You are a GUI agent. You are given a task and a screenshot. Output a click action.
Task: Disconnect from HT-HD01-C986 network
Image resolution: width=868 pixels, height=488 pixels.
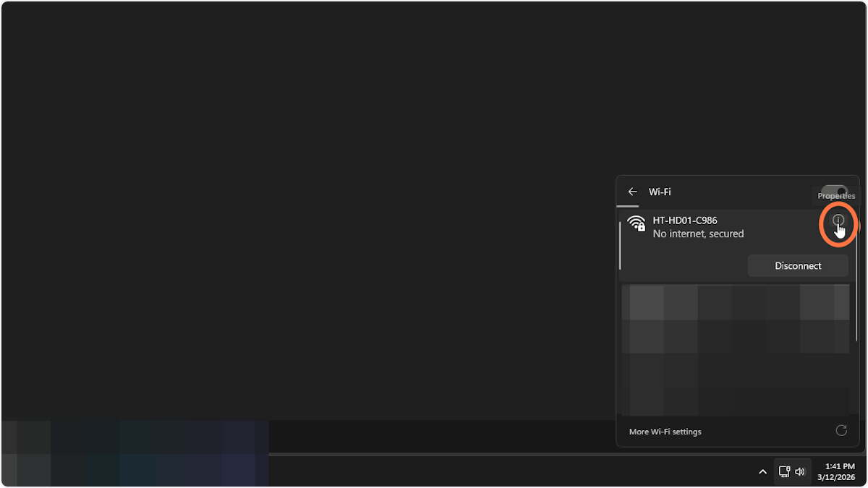click(797, 265)
